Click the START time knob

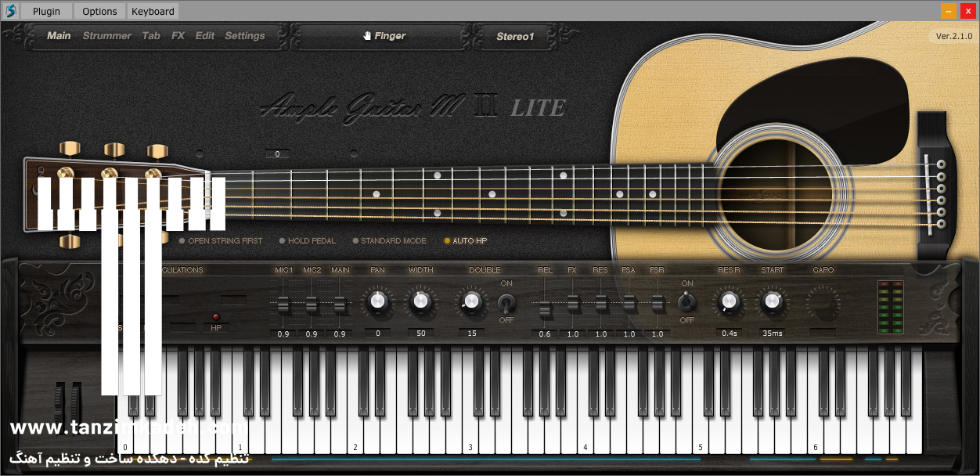772,301
